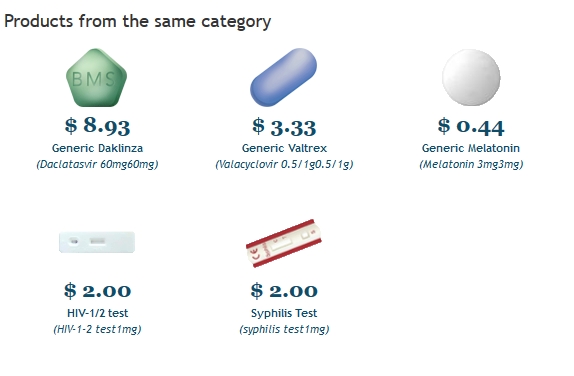Image resolution: width=574 pixels, height=376 pixels.
Task: Select the Syphilis test strip image
Action: 284,243
